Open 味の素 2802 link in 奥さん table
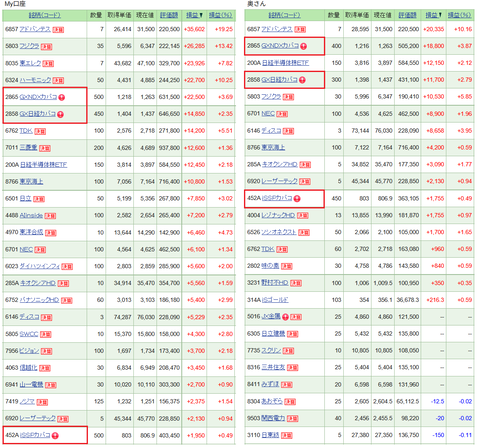The width and height of the screenshot is (480, 448). (x=270, y=266)
